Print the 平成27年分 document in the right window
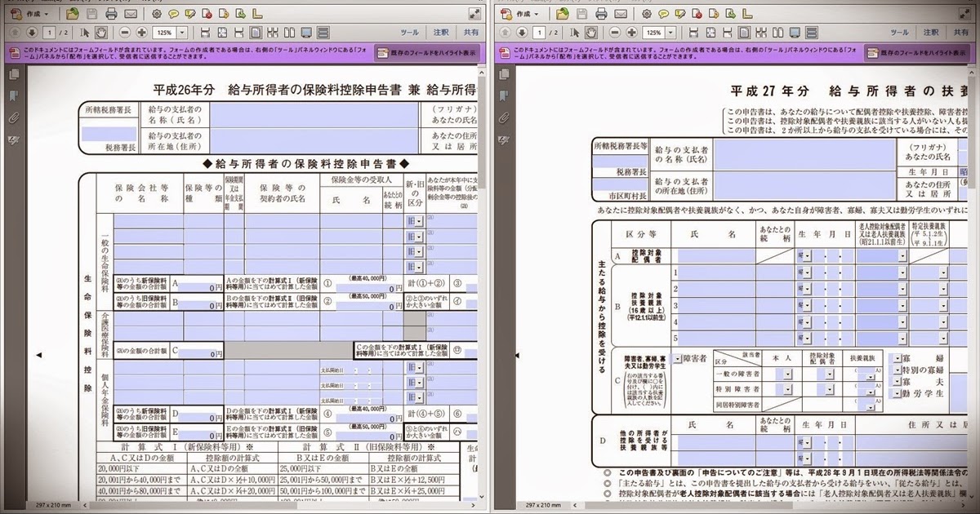Screen dimensions: 980x514 pos(602,14)
